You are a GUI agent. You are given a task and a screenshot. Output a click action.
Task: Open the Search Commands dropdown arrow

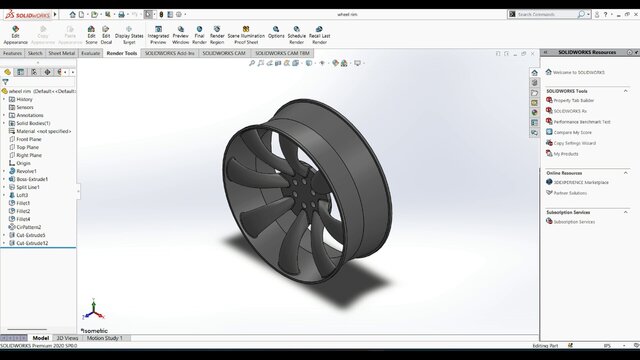click(x=588, y=14)
